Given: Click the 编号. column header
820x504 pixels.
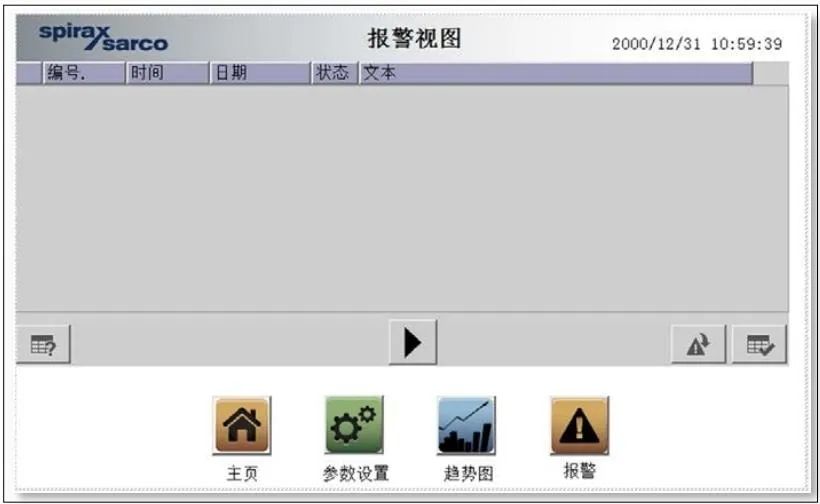Looking at the screenshot, I should [x=84, y=73].
